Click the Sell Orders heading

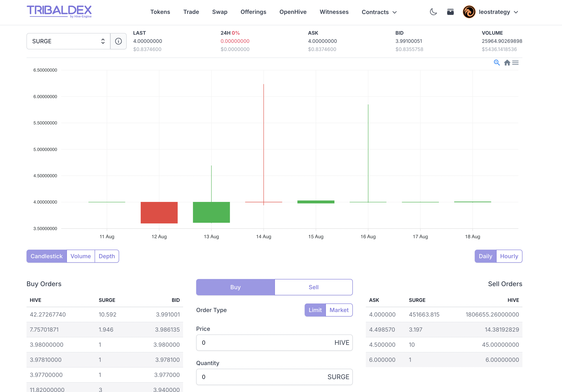pos(505,284)
